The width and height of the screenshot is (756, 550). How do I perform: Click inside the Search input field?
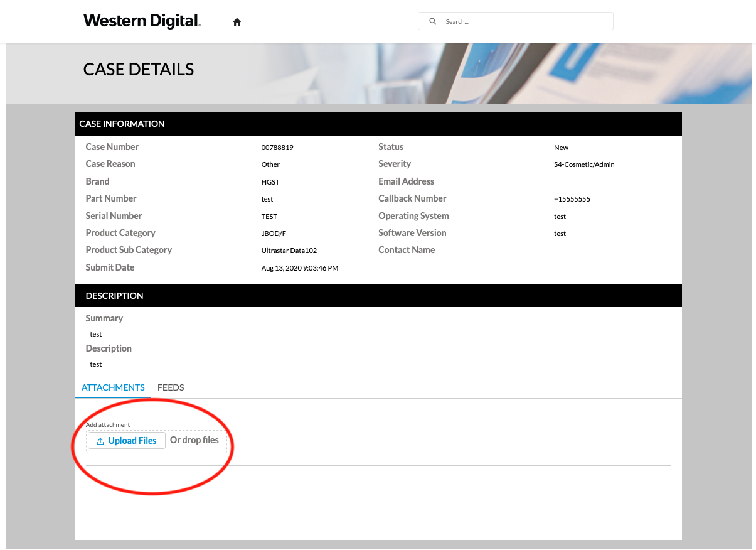tap(527, 21)
